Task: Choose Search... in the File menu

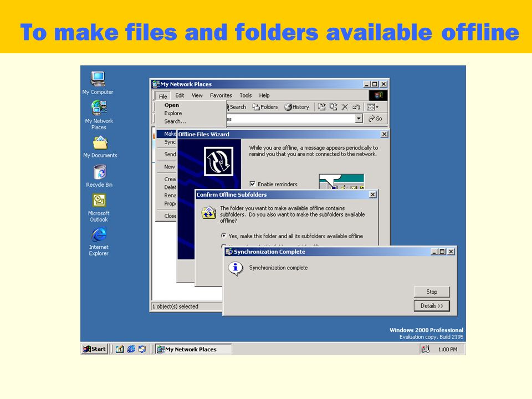Action: point(191,121)
